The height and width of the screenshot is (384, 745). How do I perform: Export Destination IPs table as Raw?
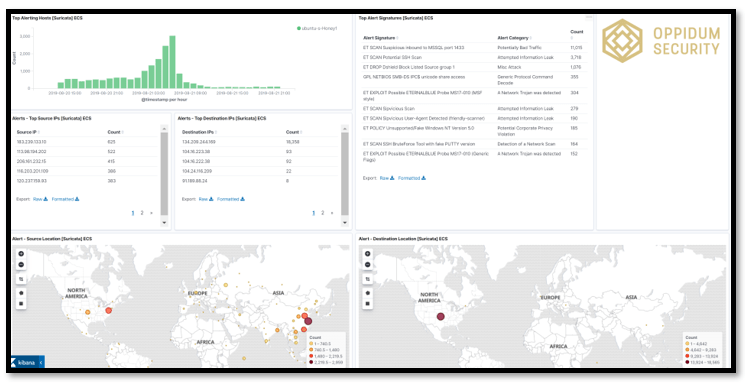[x=206, y=199]
